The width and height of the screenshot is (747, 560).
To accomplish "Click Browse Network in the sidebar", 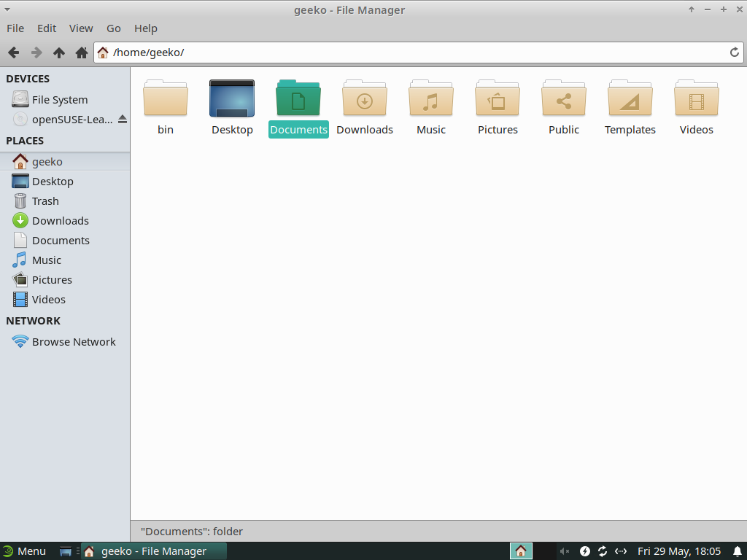I will [x=73, y=342].
